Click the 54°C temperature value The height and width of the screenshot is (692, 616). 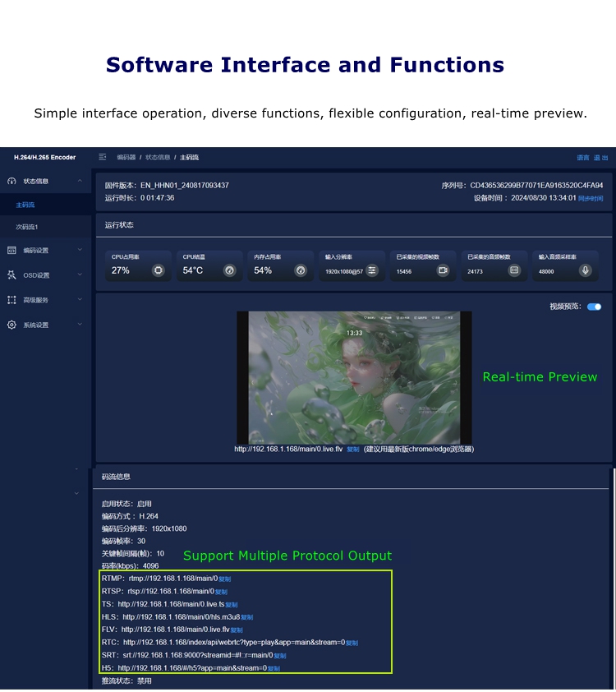coord(193,270)
